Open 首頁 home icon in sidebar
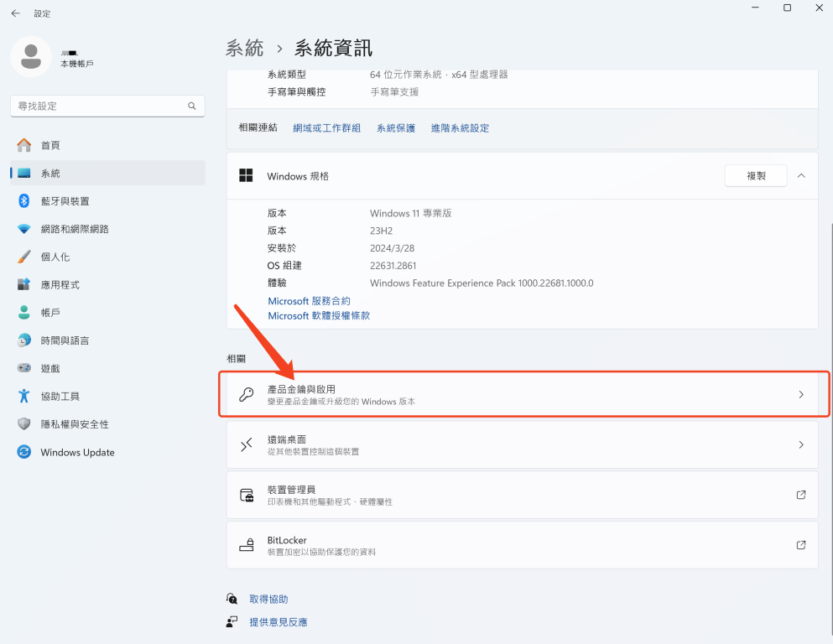Image resolution: width=833 pixels, height=644 pixels. click(x=24, y=145)
